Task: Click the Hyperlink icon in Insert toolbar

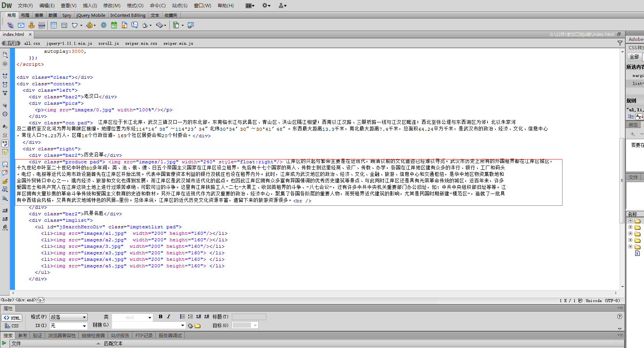Action: (10, 25)
